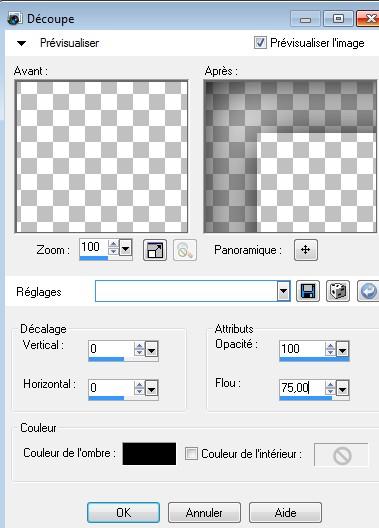Image resolution: width=379 pixels, height=528 pixels.
Task: Click the Vertical spinner arrows
Action: (x=139, y=349)
